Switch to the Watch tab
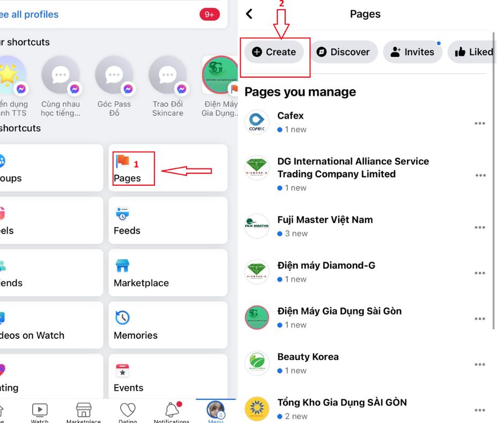The height and width of the screenshot is (423, 504). 40,412
